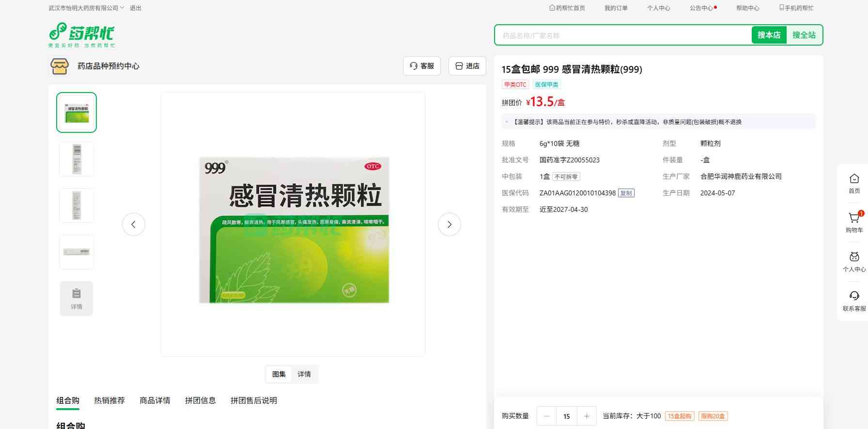
Task: Switch to the 热销推荐 tab
Action: (x=109, y=400)
